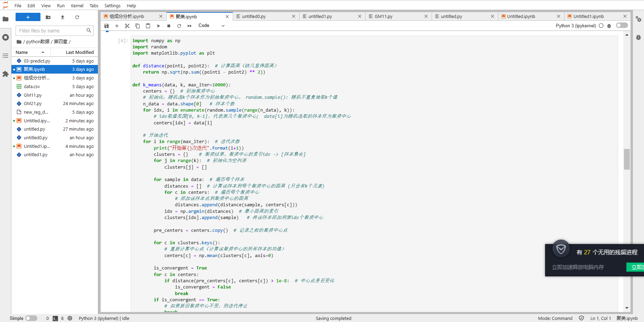Close the untitled1.py tab
This screenshot has height=322, width=644.
[360, 16]
